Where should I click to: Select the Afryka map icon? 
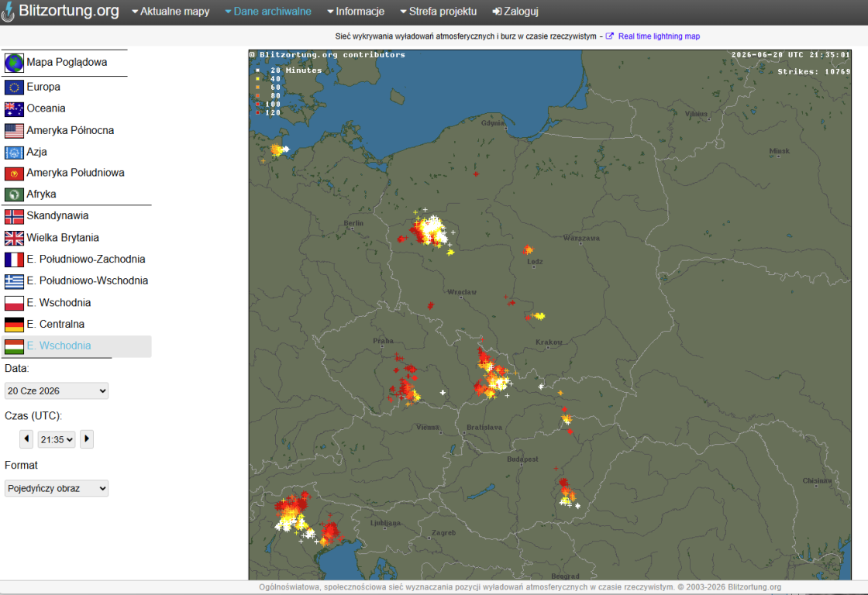[x=14, y=194]
